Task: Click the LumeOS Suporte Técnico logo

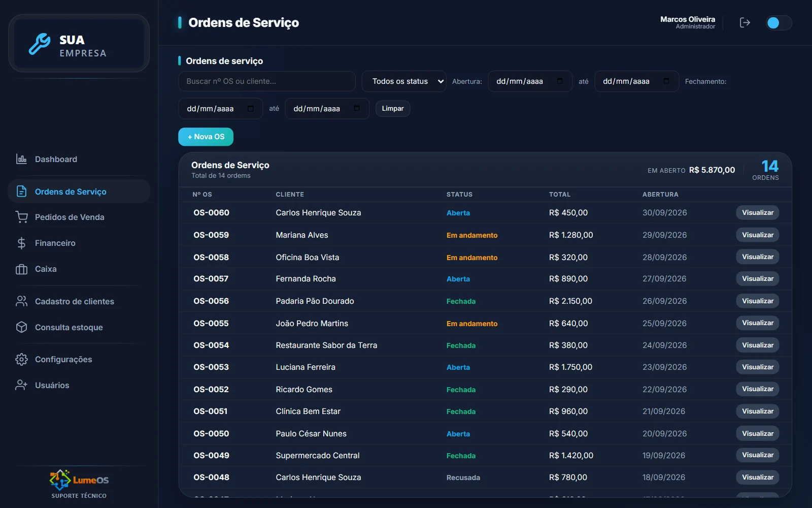Action: click(79, 484)
